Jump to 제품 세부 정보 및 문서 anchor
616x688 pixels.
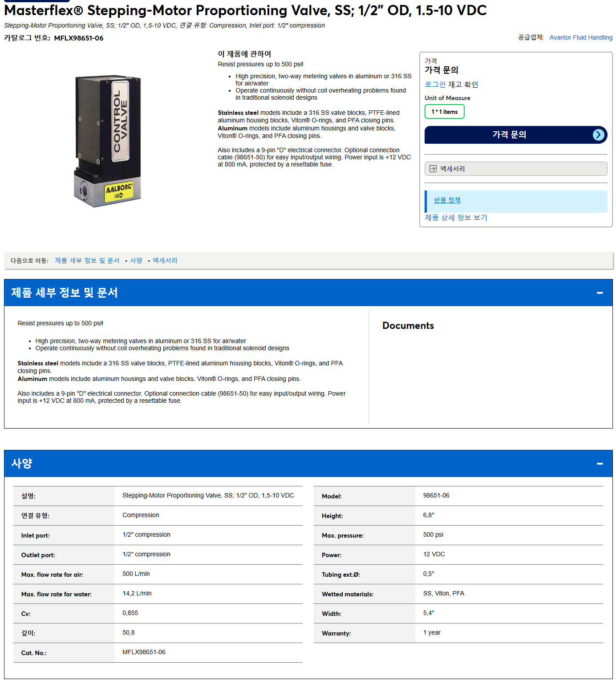[87, 261]
